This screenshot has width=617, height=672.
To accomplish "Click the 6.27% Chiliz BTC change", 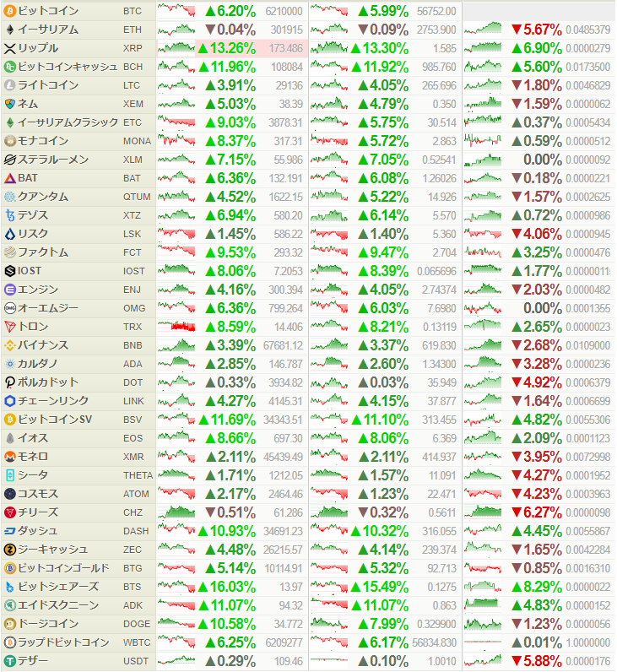I will coord(537,512).
